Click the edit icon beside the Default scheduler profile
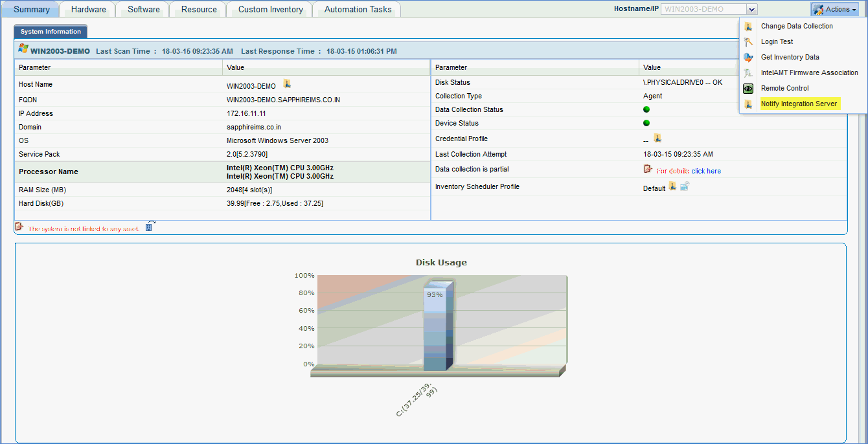The image size is (868, 444). tap(673, 186)
